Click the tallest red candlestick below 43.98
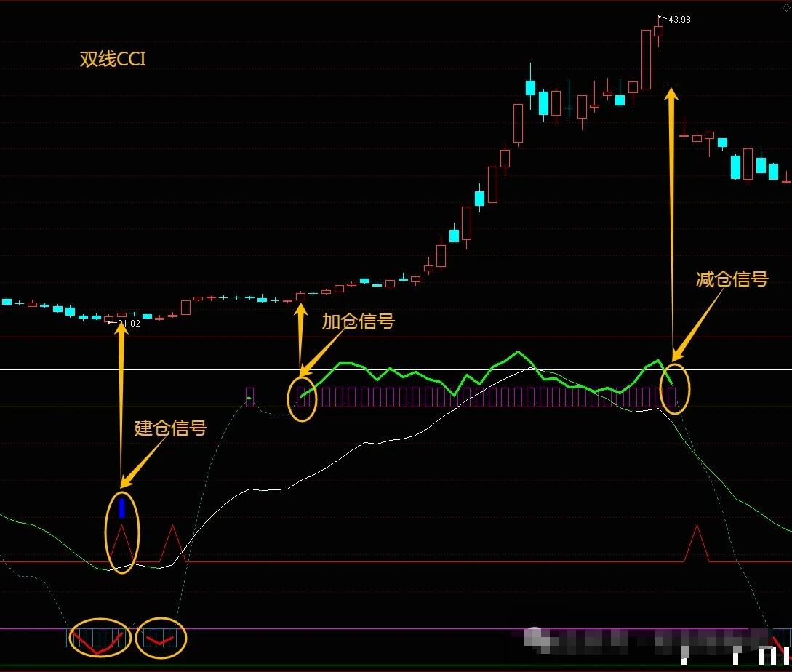The width and height of the screenshot is (792, 672). 645,57
